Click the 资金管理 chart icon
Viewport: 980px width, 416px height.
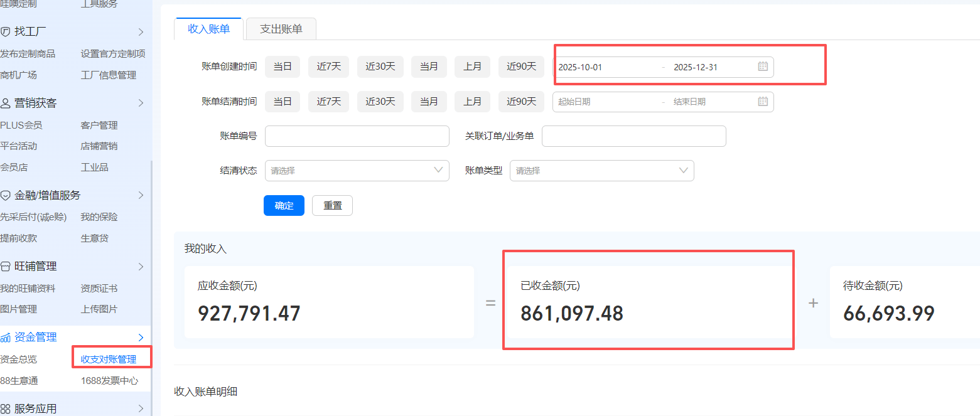click(x=6, y=338)
